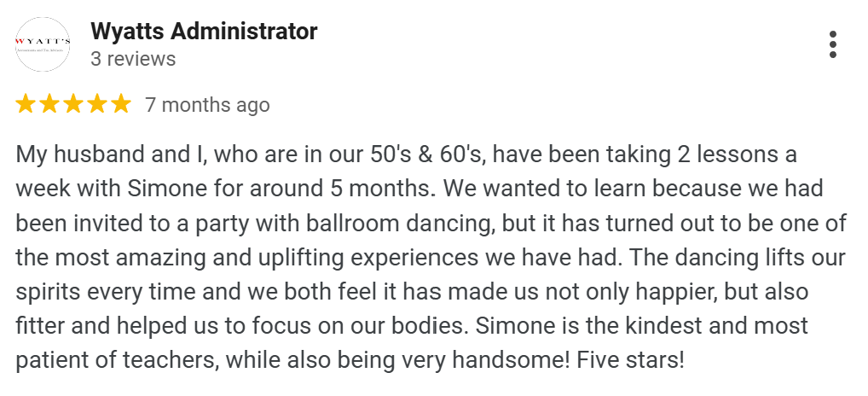The height and width of the screenshot is (396, 868).
Task: Click the words 'Five stars!' ending the review
Action: click(x=630, y=360)
